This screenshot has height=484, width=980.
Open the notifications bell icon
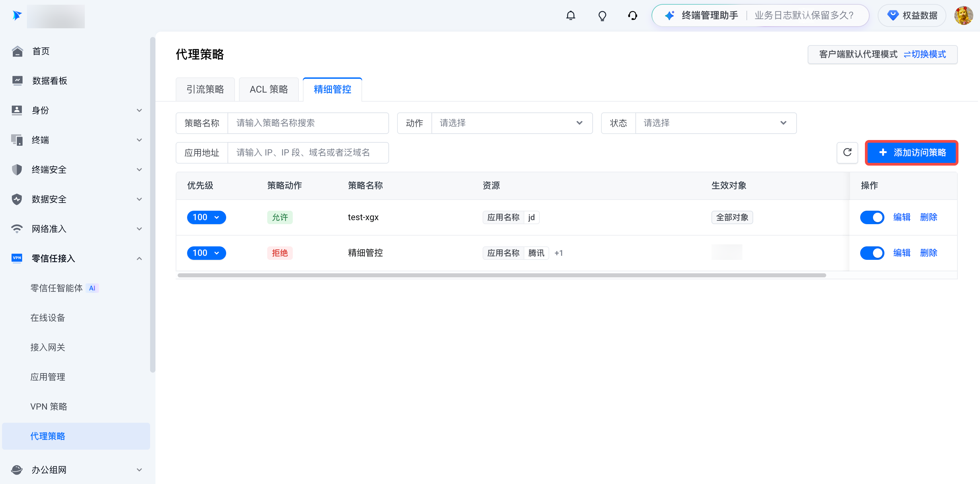[x=571, y=15]
